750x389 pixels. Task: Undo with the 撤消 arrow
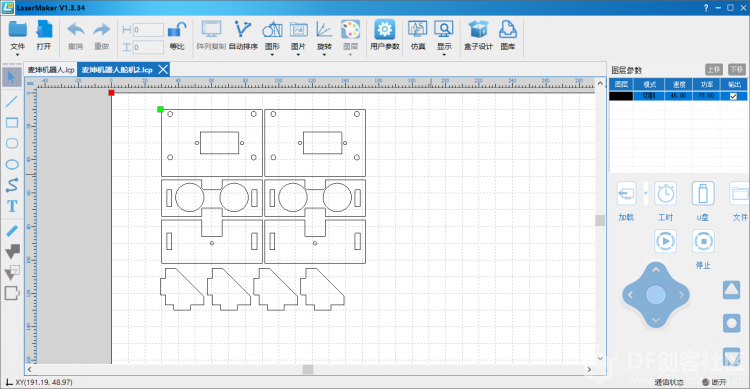tap(76, 31)
